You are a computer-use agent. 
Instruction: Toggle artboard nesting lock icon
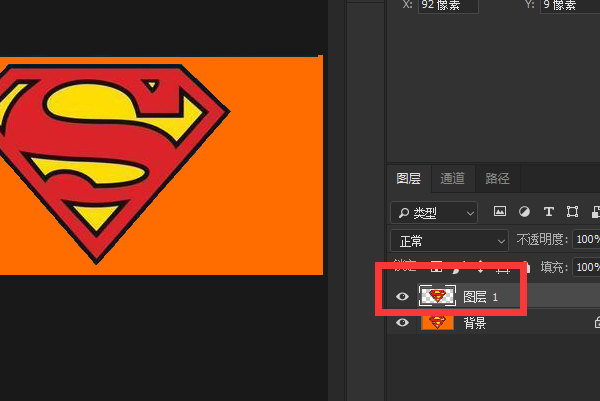tap(503, 268)
